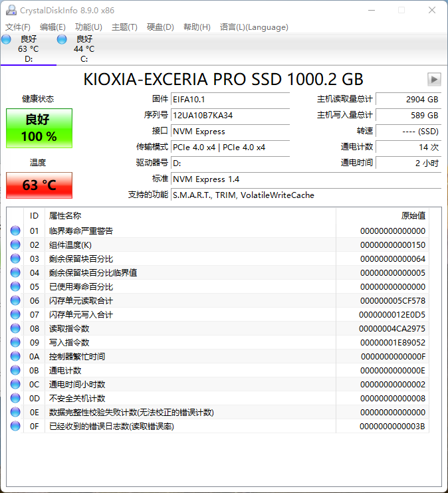
Task: Click the firmware field EIFA10.1
Action: pyautogui.click(x=230, y=100)
